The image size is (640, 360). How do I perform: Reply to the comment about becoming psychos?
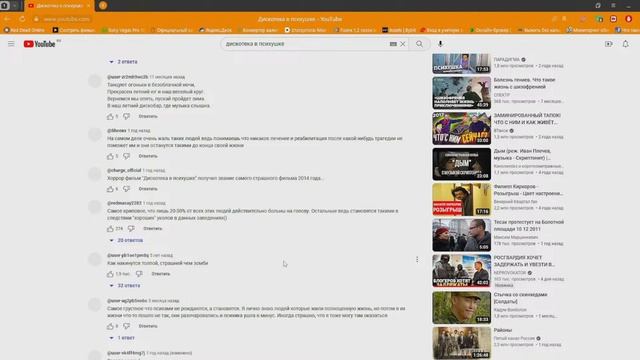click(x=148, y=326)
